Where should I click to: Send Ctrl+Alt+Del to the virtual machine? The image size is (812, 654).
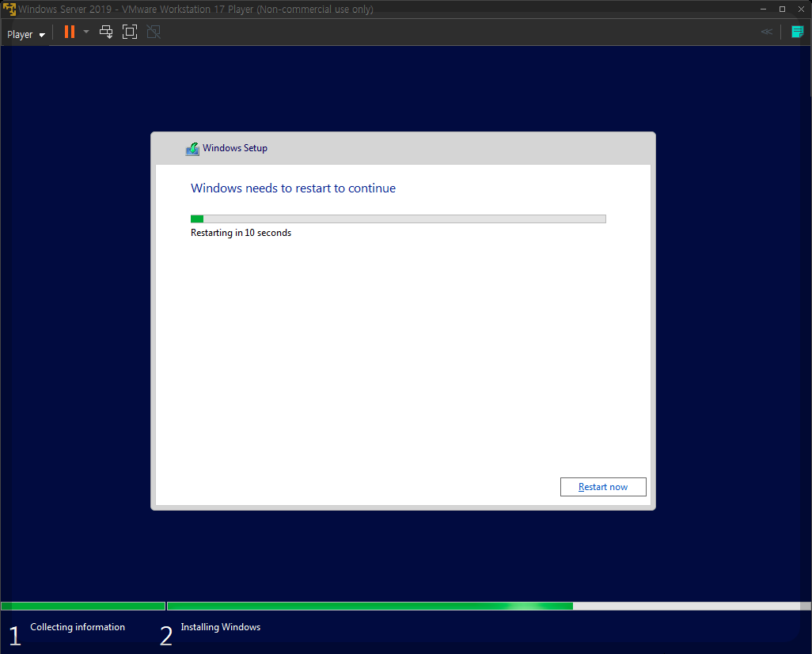click(105, 32)
